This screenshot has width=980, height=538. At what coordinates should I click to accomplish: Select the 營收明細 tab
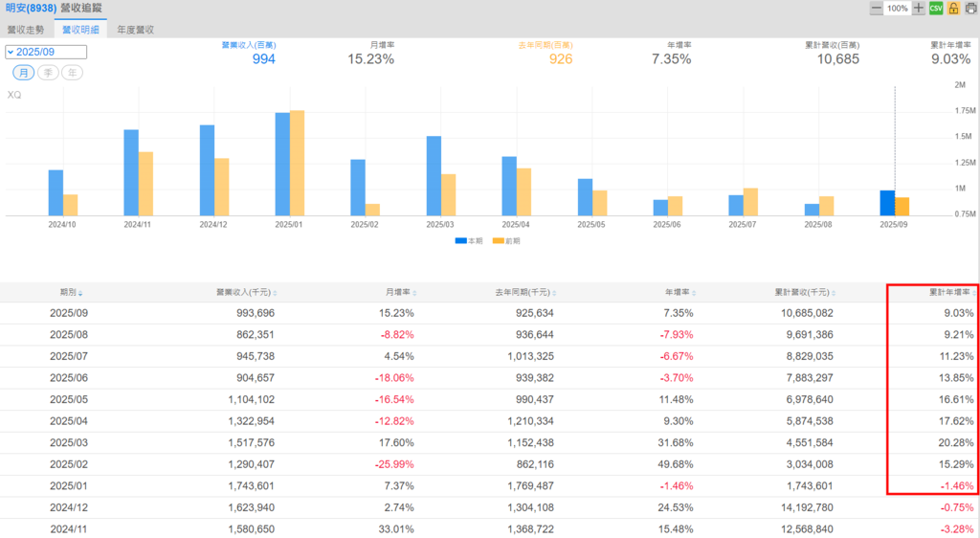tap(80, 30)
